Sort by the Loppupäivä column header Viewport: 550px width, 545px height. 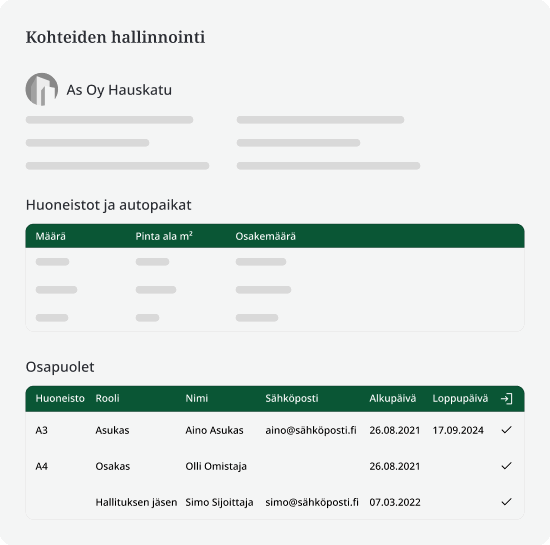click(x=460, y=398)
